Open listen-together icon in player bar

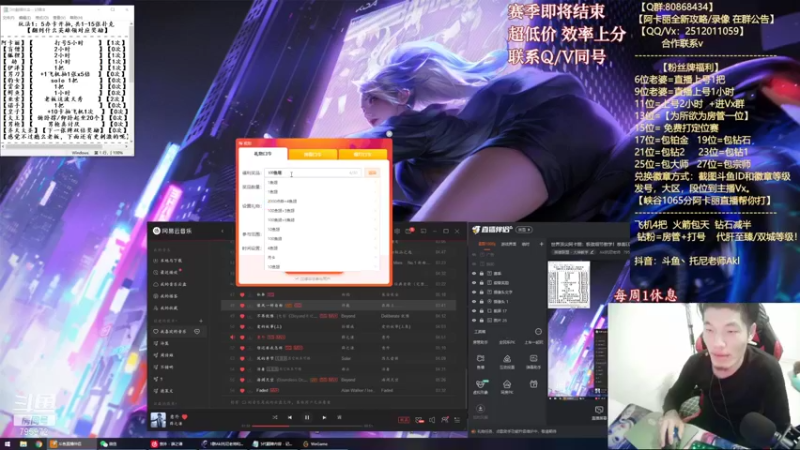tap(445, 420)
